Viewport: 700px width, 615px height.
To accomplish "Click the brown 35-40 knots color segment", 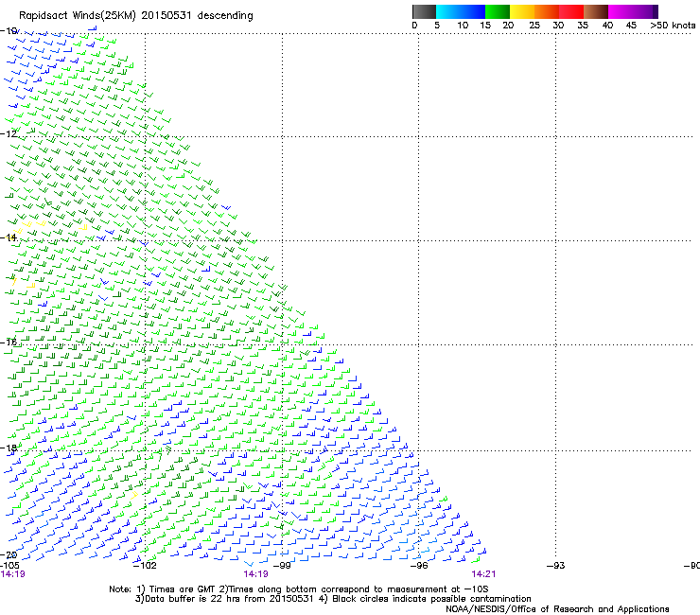I will click(596, 11).
